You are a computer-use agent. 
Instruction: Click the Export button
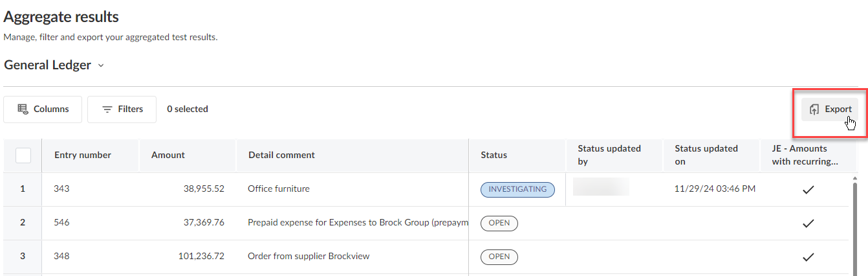(830, 109)
